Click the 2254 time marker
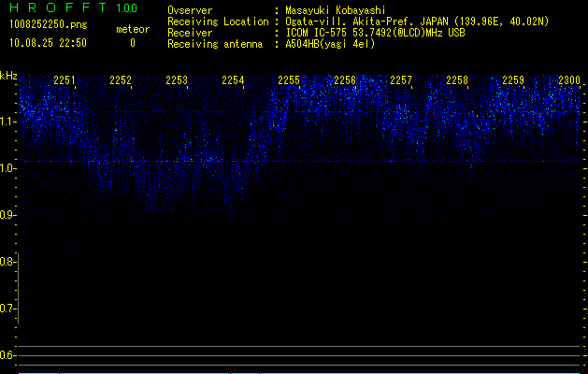Viewport: 588px width, 374px height. [x=233, y=80]
